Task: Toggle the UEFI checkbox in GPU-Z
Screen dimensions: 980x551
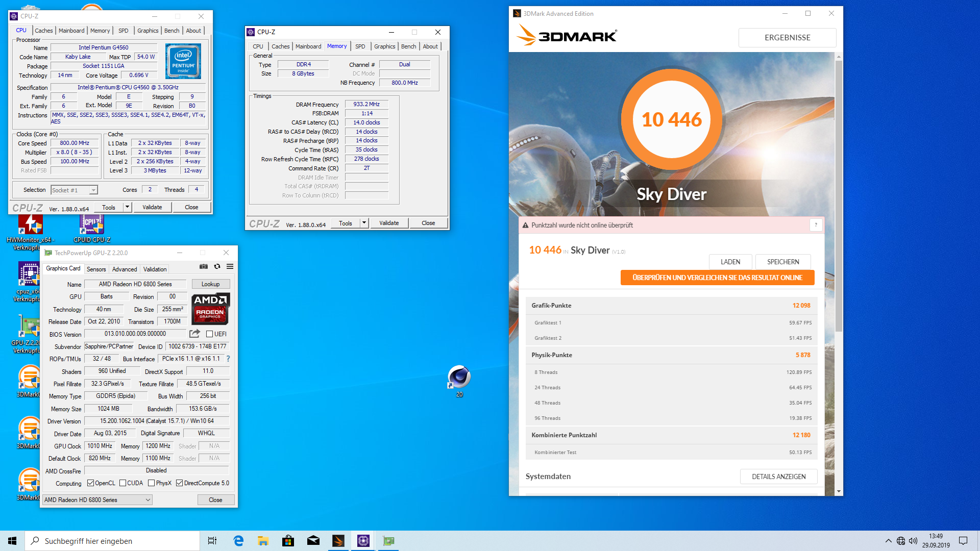Action: coord(209,334)
